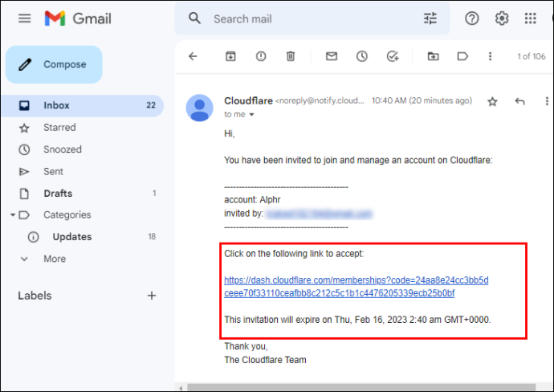
Task: Compose a new email
Action: pyautogui.click(x=54, y=64)
